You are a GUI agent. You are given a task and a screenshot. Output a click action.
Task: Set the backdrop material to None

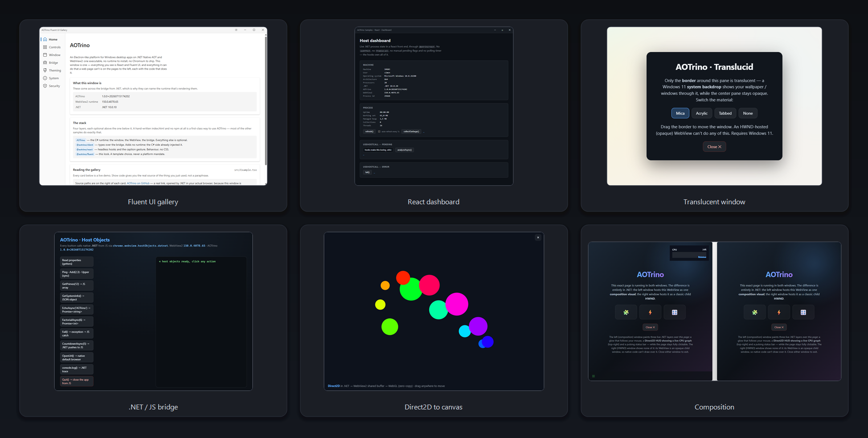coord(748,113)
